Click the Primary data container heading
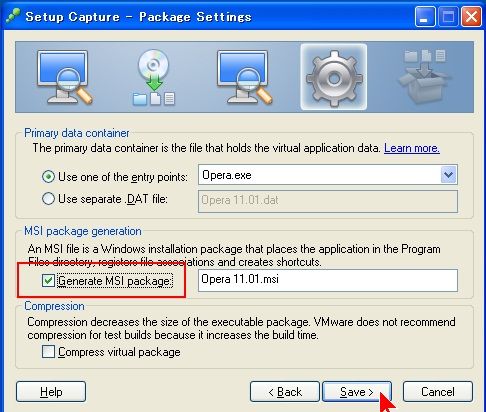The width and height of the screenshot is (486, 412). point(77,133)
